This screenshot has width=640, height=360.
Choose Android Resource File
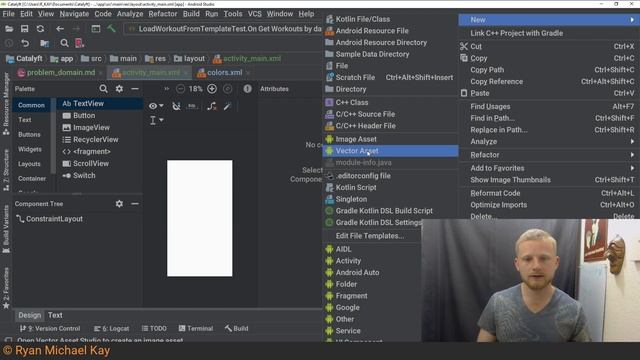click(x=391, y=31)
